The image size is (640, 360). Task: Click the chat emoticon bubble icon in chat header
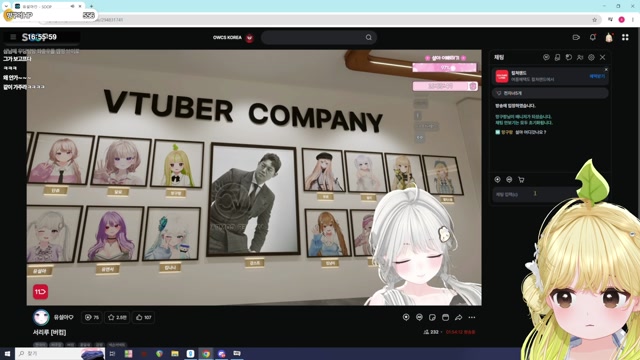coord(546,58)
